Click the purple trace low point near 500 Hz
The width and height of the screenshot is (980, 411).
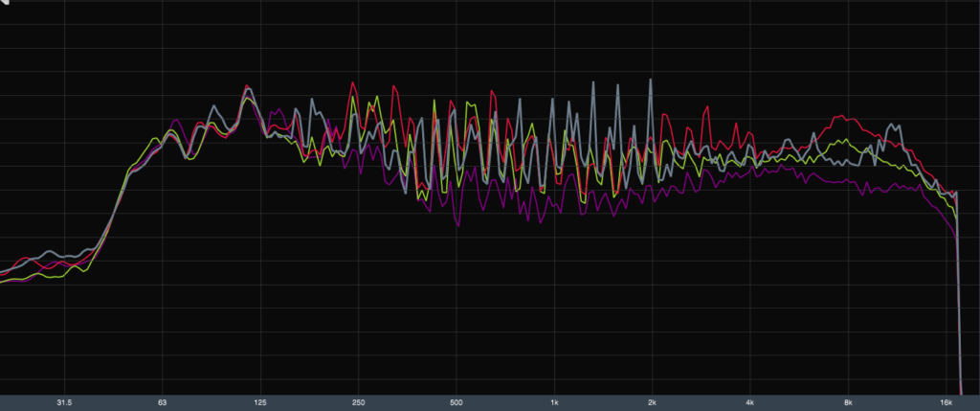pyautogui.click(x=458, y=225)
